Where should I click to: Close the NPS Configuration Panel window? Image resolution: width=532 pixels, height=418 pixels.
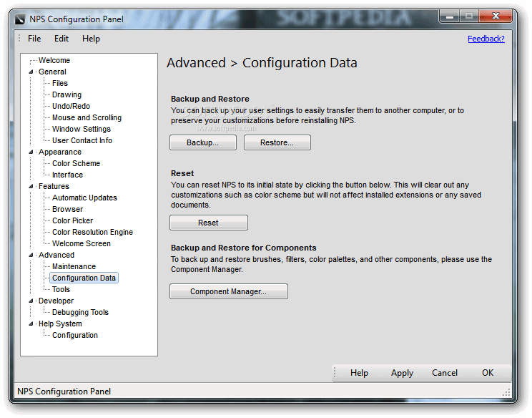(x=496, y=16)
